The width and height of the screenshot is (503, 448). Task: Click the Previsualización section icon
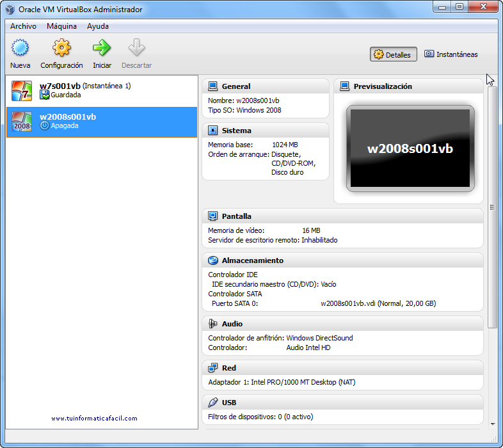pyautogui.click(x=344, y=86)
